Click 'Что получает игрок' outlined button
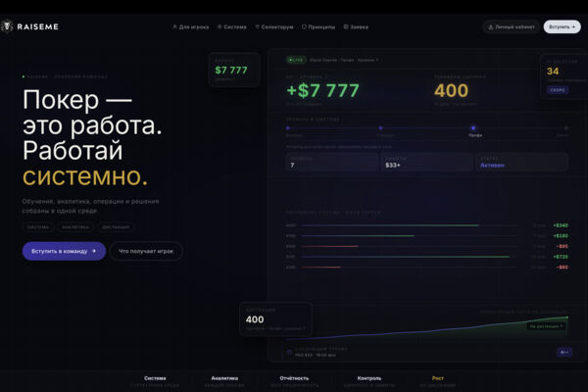Image resolution: width=588 pixels, height=392 pixels. 146,251
